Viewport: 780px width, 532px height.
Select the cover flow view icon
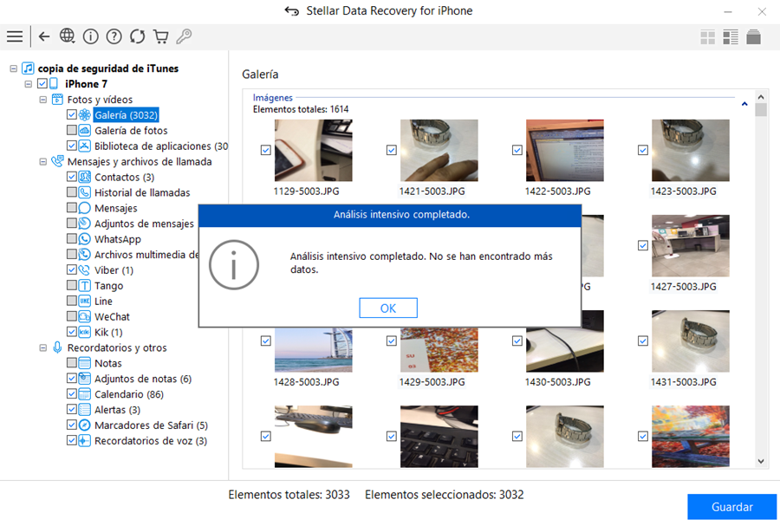(x=753, y=36)
